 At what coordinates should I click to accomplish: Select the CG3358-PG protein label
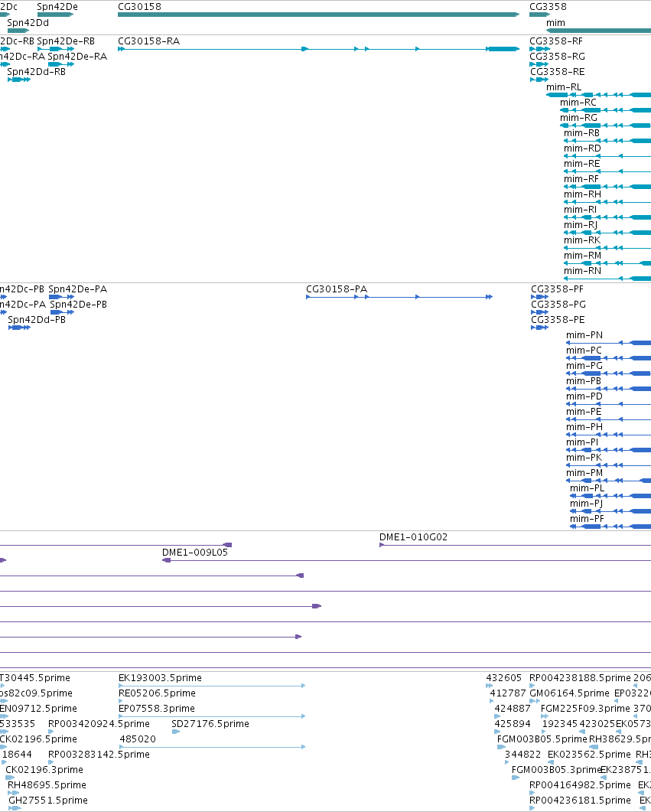pyautogui.click(x=558, y=304)
